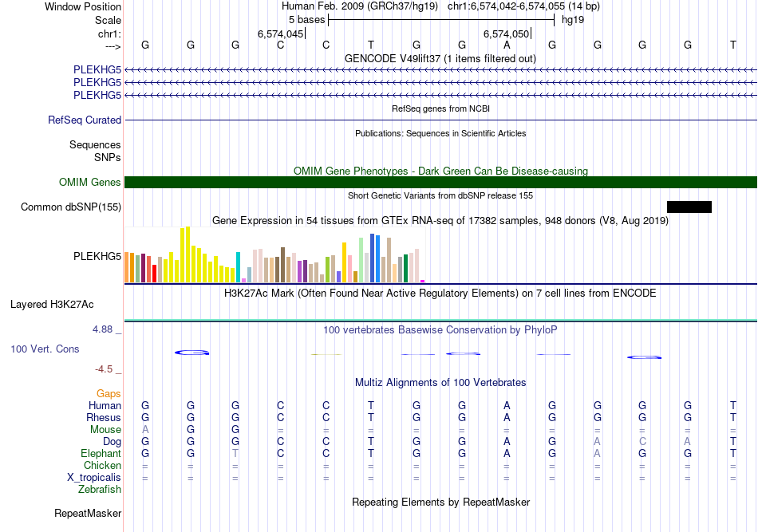Select the Mouse species label
Screen dimensions: 758x532
coord(106,430)
